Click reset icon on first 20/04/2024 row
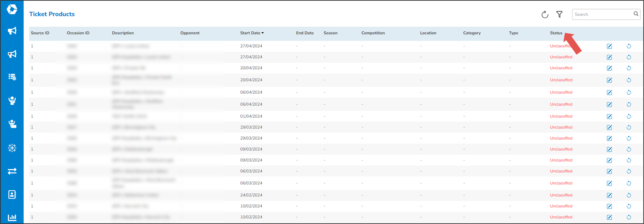This screenshot has width=644, height=224. click(629, 68)
